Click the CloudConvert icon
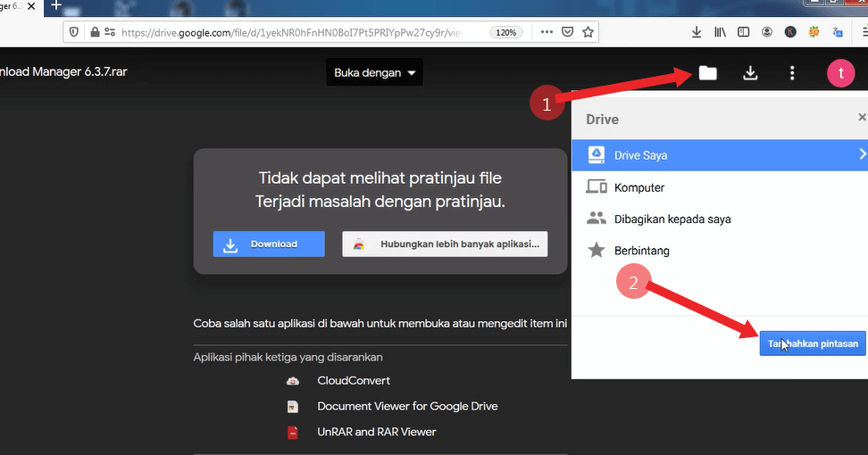The image size is (868, 455). pos(293,381)
